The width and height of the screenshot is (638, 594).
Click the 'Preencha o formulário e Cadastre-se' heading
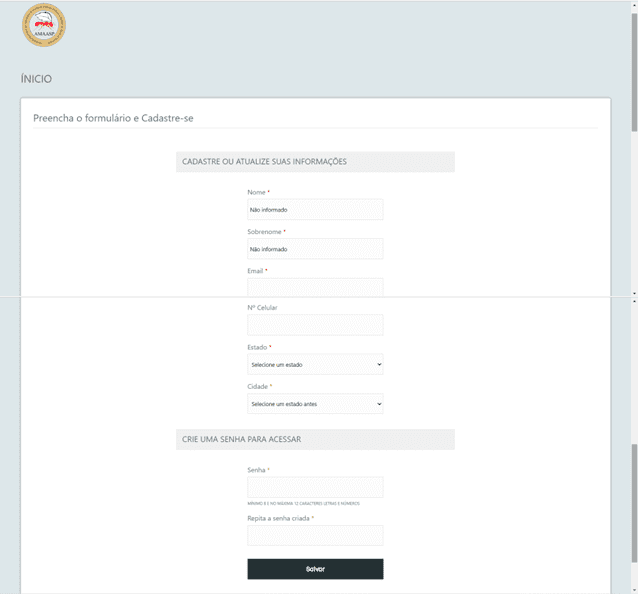point(113,118)
